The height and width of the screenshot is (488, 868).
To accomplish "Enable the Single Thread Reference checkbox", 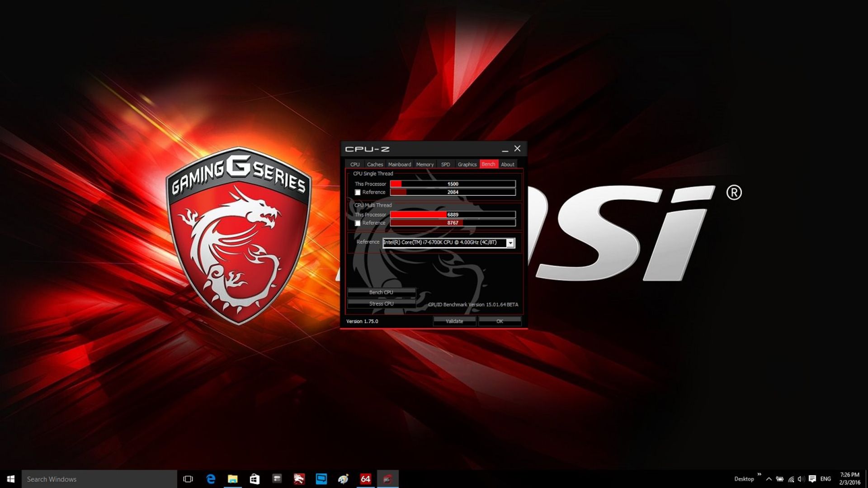I will [x=358, y=193].
